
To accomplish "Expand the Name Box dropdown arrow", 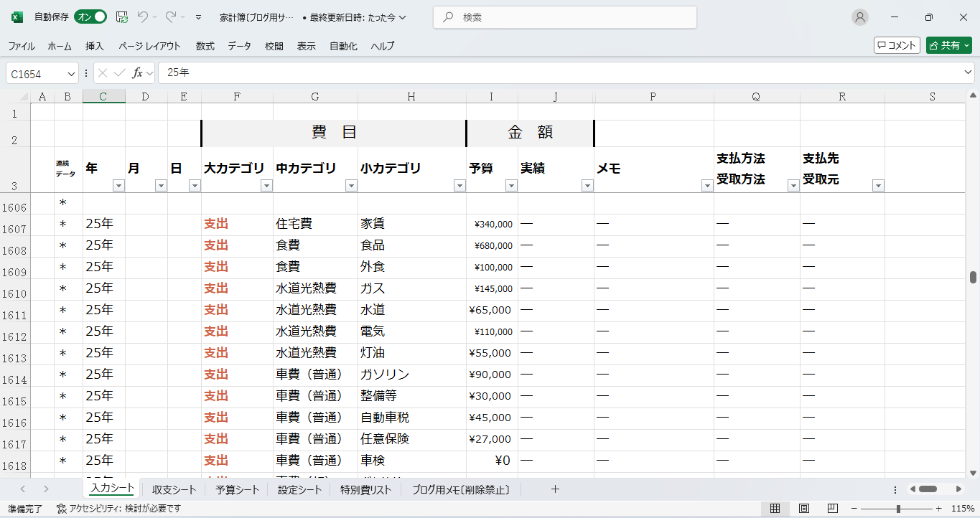I will 71,74.
